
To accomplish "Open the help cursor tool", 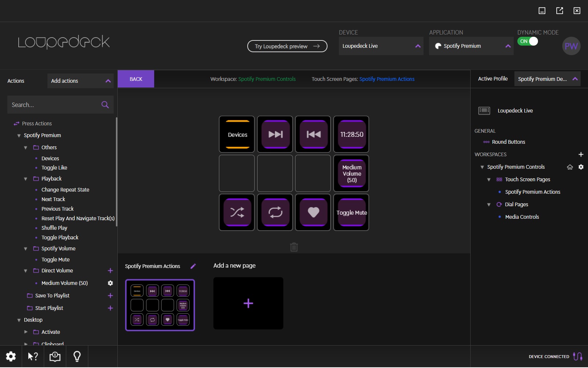I will tap(33, 356).
